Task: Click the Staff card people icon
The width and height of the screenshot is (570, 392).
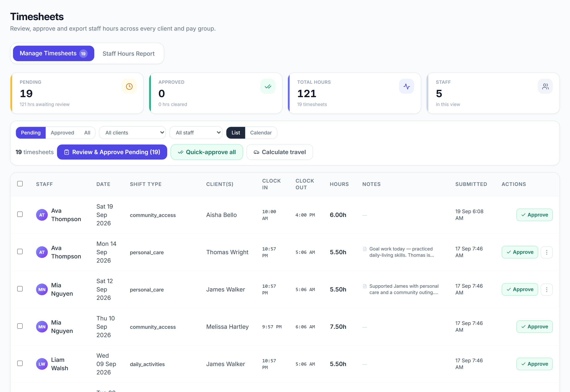Action: tap(545, 86)
